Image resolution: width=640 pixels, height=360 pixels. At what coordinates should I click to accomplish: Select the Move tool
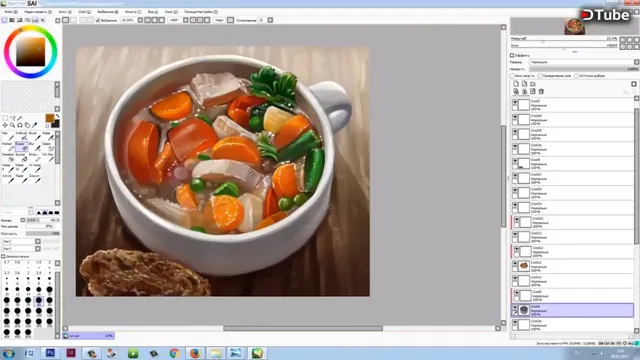click(x=5, y=125)
